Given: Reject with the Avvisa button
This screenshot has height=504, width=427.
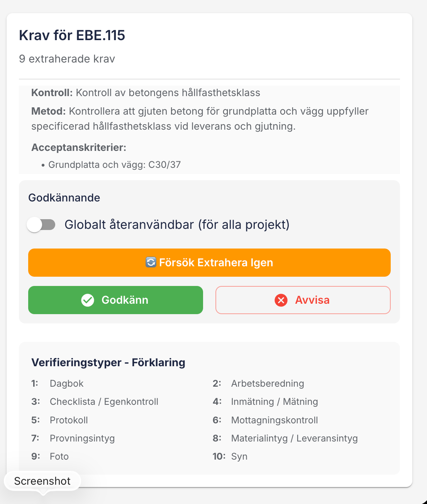Looking at the screenshot, I should click(x=303, y=300).
